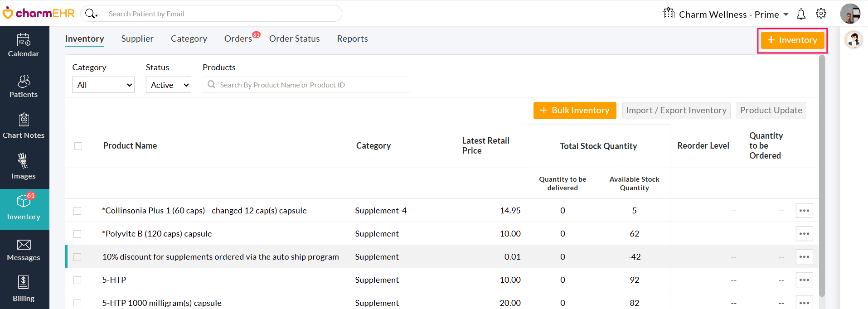868x309 pixels.
Task: Check the select-all products checkbox
Action: tap(78, 146)
